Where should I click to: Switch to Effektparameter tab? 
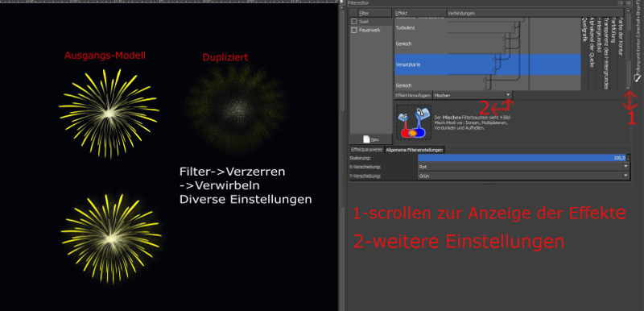[366, 150]
